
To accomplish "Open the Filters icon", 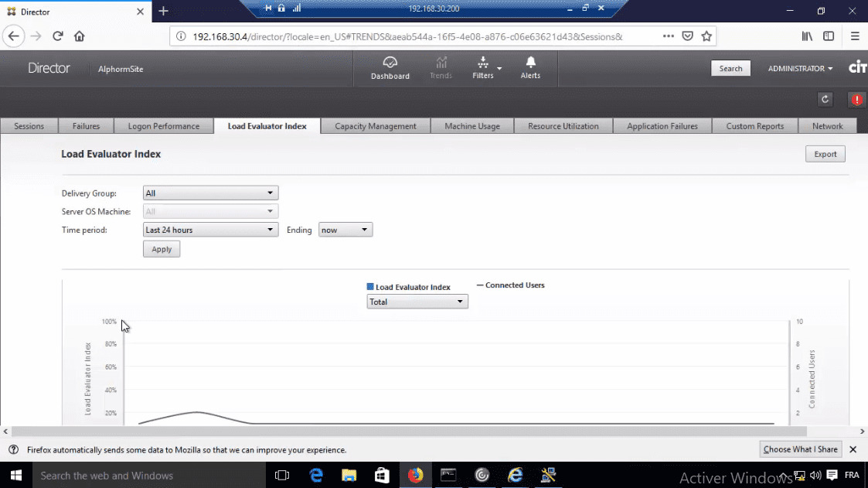I will (x=483, y=68).
